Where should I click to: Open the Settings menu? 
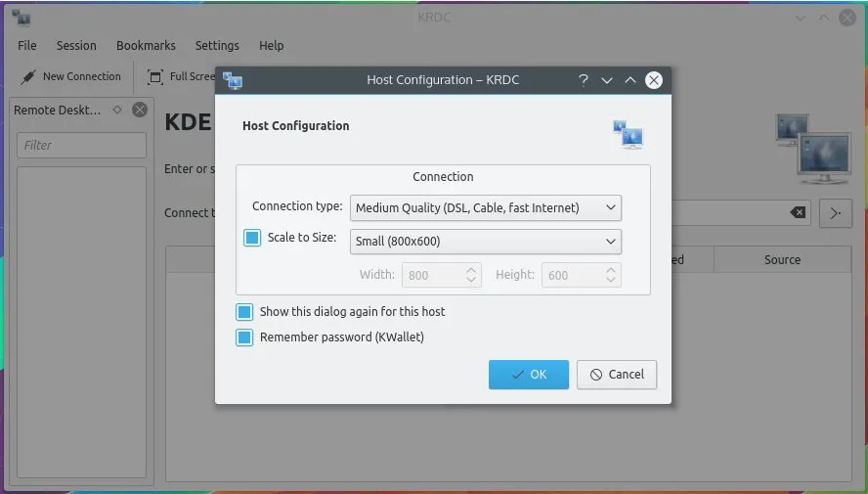pyautogui.click(x=217, y=45)
